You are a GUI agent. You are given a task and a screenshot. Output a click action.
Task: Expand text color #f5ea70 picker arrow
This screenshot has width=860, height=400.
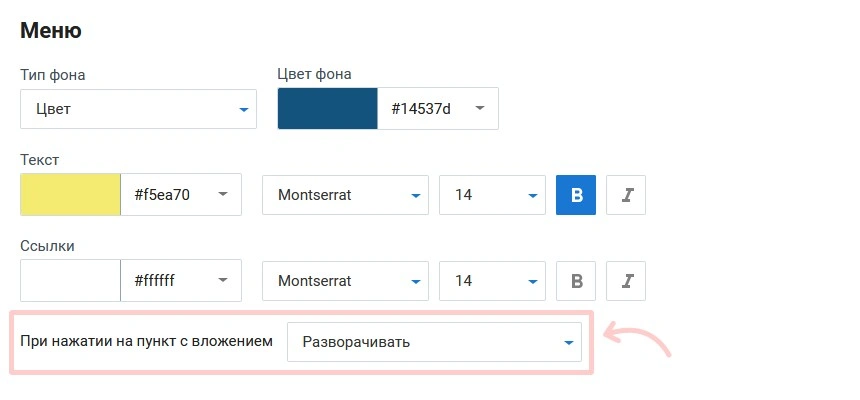pos(223,195)
